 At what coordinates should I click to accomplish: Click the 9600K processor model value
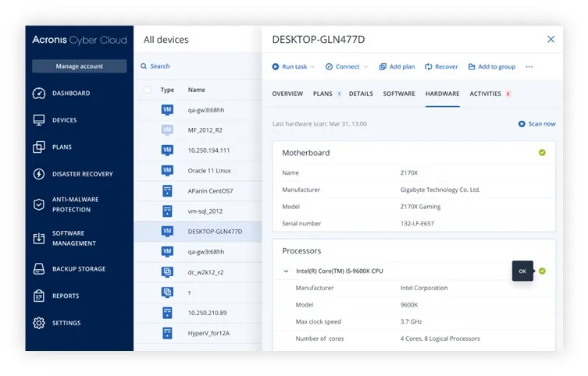[408, 305]
